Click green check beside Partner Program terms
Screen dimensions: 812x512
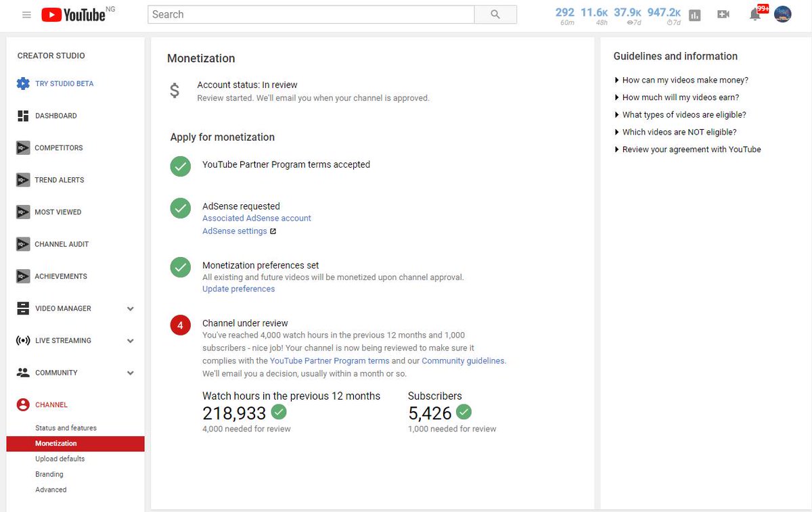pos(180,166)
